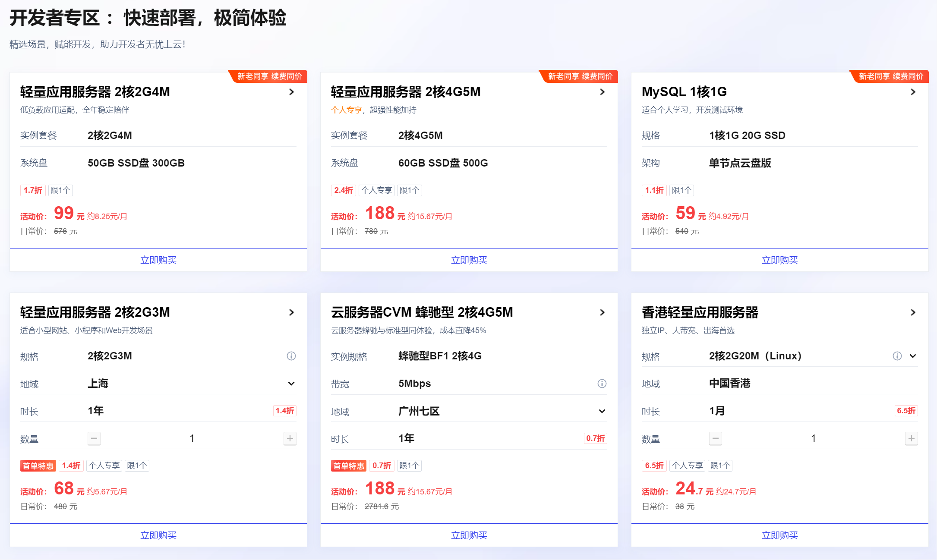Click 立即购买 for MySQL 1核1G
This screenshot has width=937, height=560.
(779, 260)
